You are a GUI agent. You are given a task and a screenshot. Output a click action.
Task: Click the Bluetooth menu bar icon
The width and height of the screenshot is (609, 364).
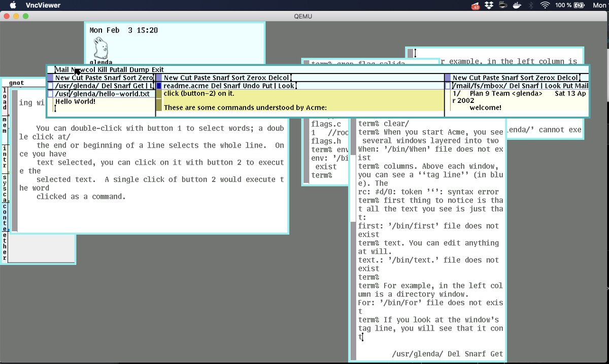tap(531, 5)
